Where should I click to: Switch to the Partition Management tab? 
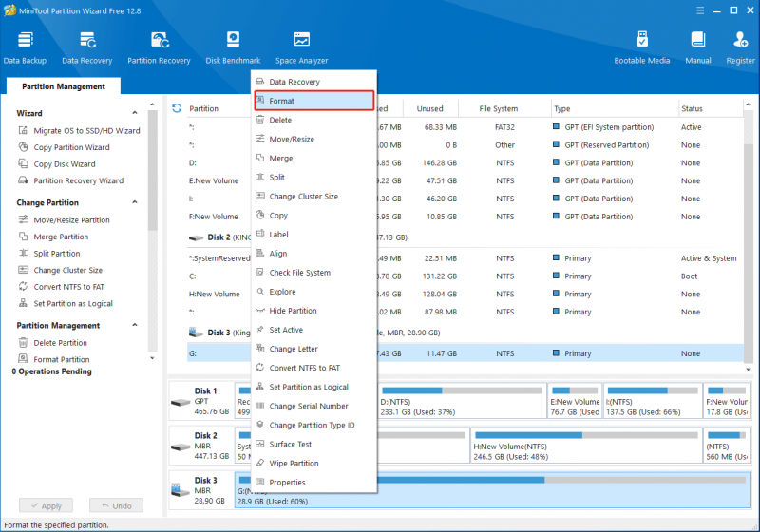coord(64,86)
